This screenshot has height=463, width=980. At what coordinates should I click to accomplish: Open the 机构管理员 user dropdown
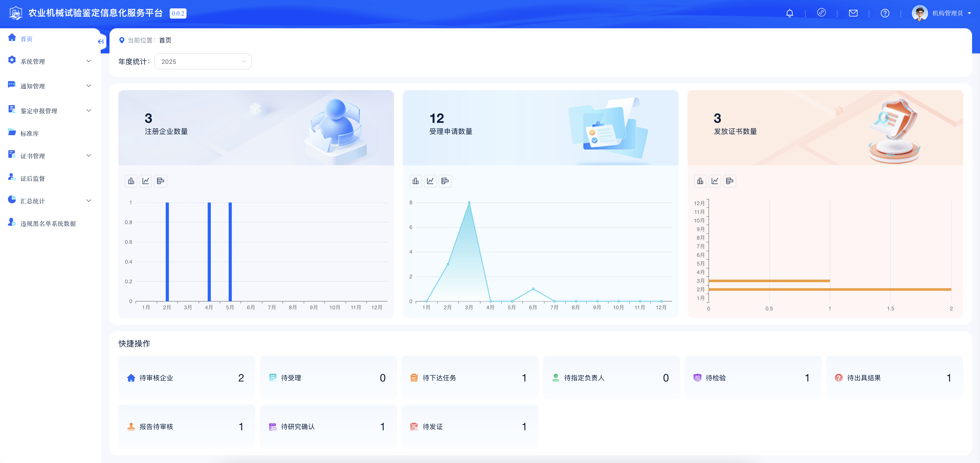click(x=947, y=13)
